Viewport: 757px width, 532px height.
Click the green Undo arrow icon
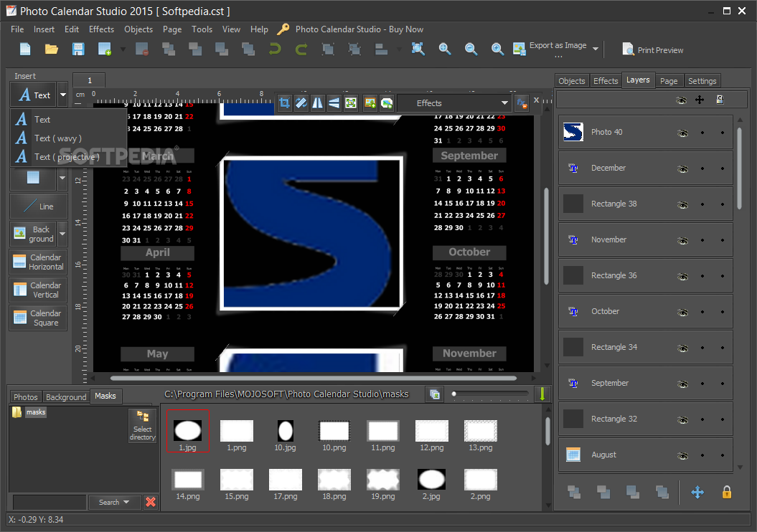coord(275,49)
